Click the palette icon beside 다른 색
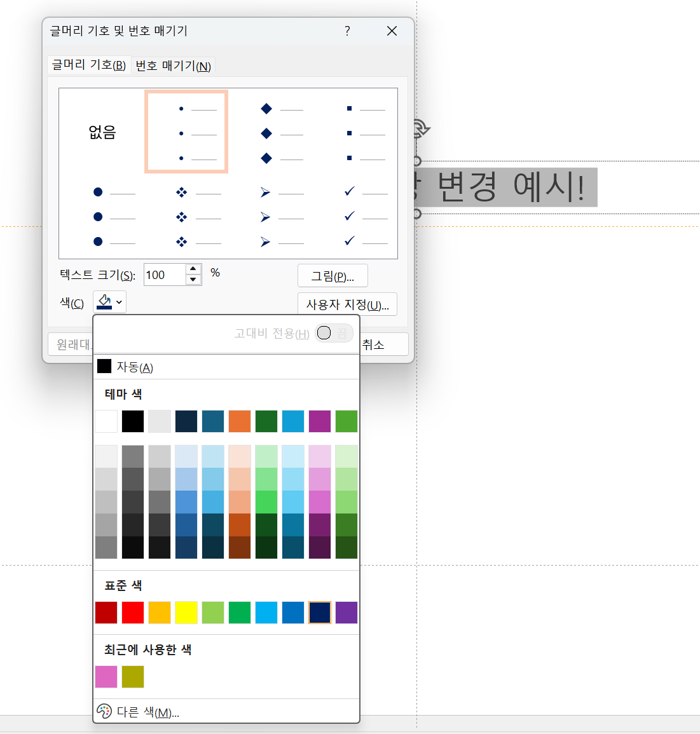 pos(104,712)
